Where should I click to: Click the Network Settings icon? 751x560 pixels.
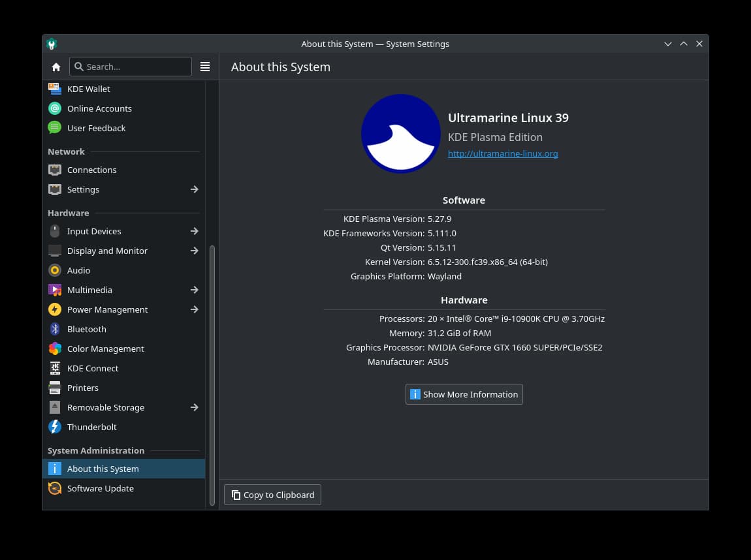click(x=55, y=189)
